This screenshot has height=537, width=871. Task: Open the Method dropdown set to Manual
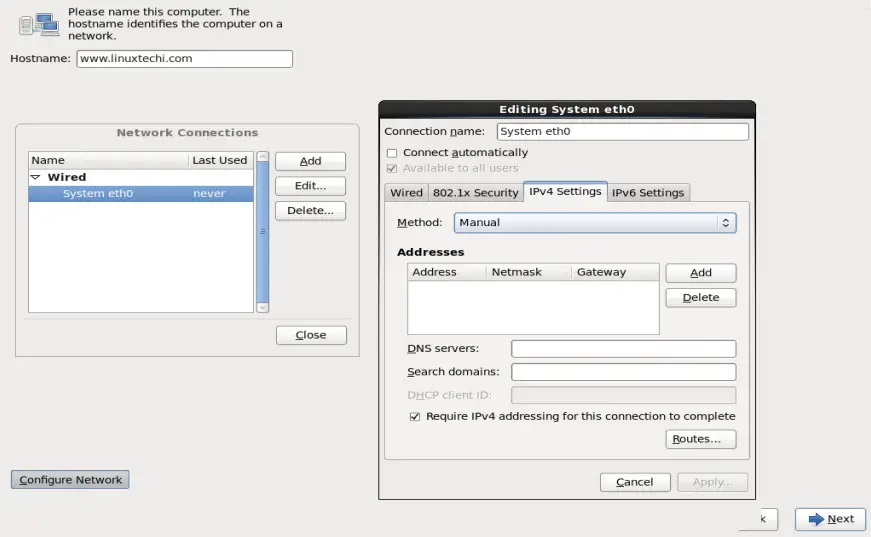595,223
